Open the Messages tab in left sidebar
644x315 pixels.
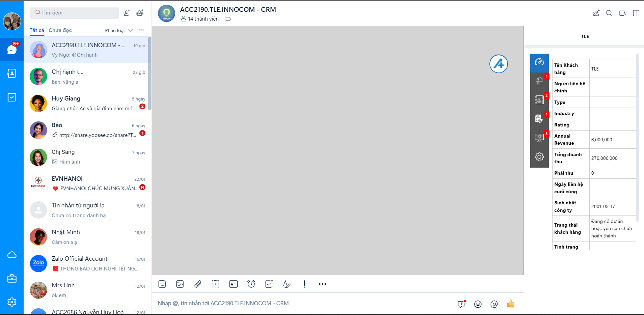(x=12, y=50)
